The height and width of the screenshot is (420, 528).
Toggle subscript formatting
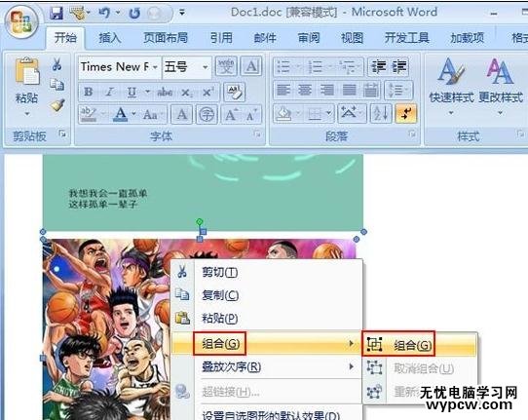click(x=186, y=92)
